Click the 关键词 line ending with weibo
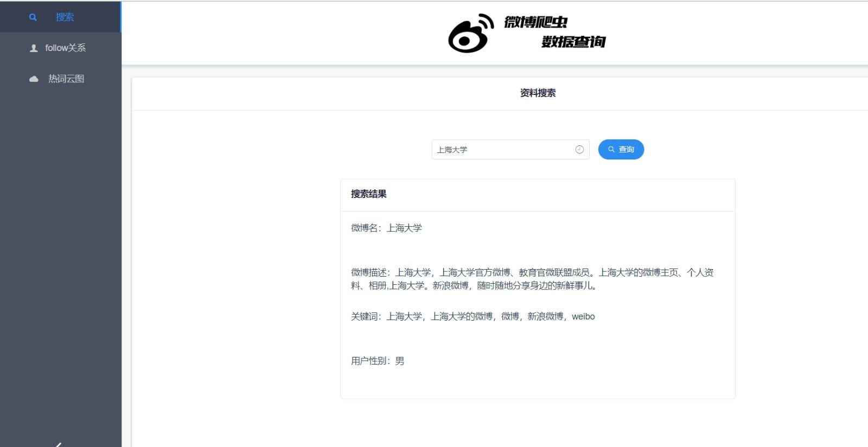The height and width of the screenshot is (447, 868). point(473,316)
